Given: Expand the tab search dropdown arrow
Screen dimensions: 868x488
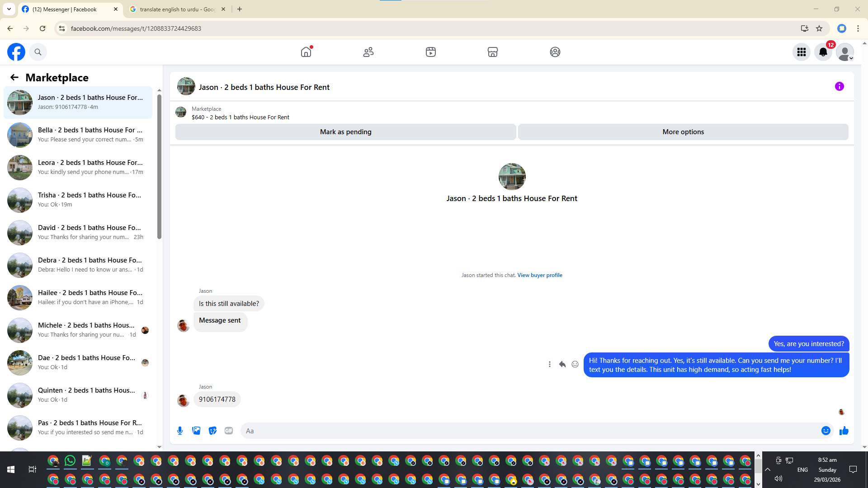Looking at the screenshot, I should pyautogui.click(x=9, y=9).
